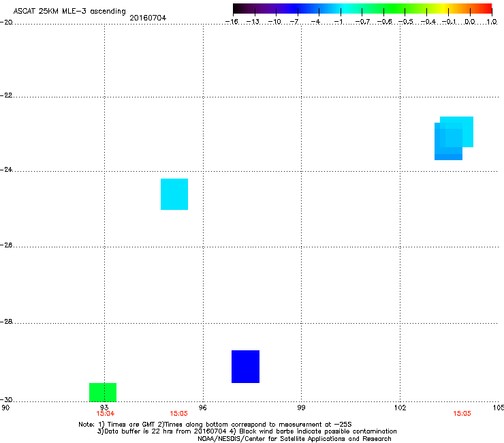Click the latitude label -20
Screen dimensions: 504x443
tap(6, 22)
